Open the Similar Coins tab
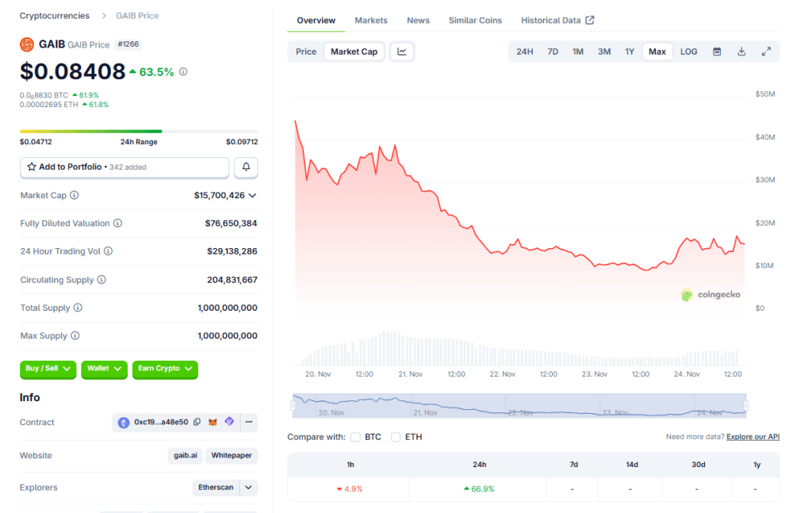Viewport: 812px width, 513px height. pyautogui.click(x=475, y=21)
